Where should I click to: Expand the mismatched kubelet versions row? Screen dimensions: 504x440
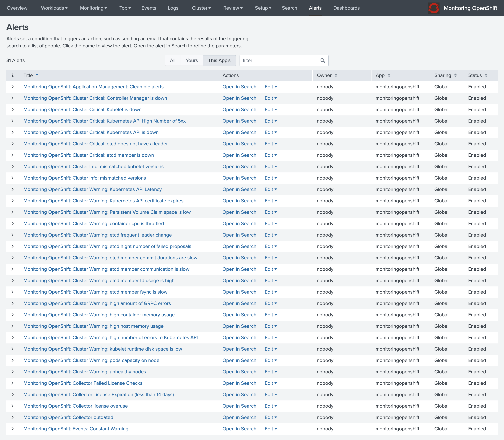(x=12, y=167)
